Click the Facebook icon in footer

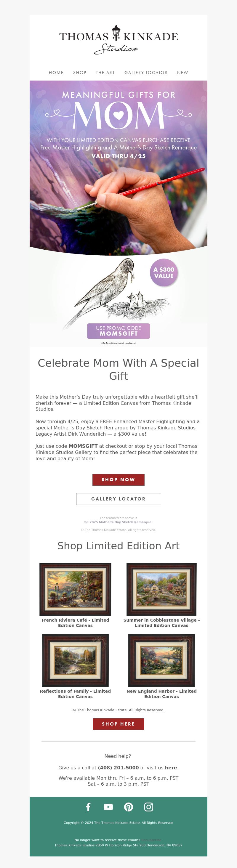[x=88, y=807]
